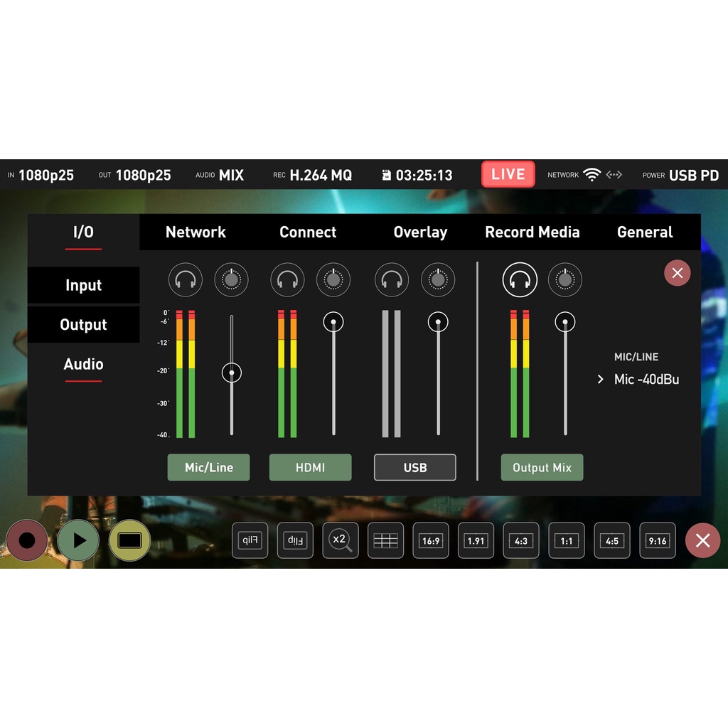Apply the 1:1 square frame guide
Viewport: 728px width, 728px height.
coord(567,540)
